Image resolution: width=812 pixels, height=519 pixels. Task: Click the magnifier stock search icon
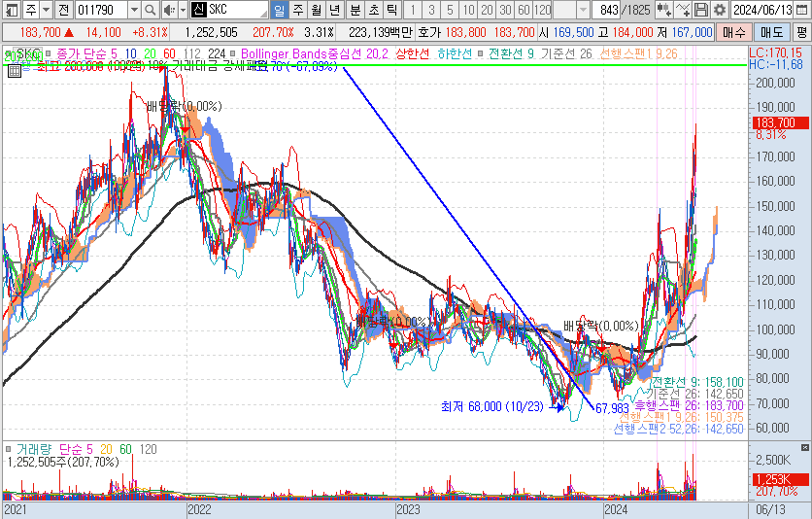151,10
